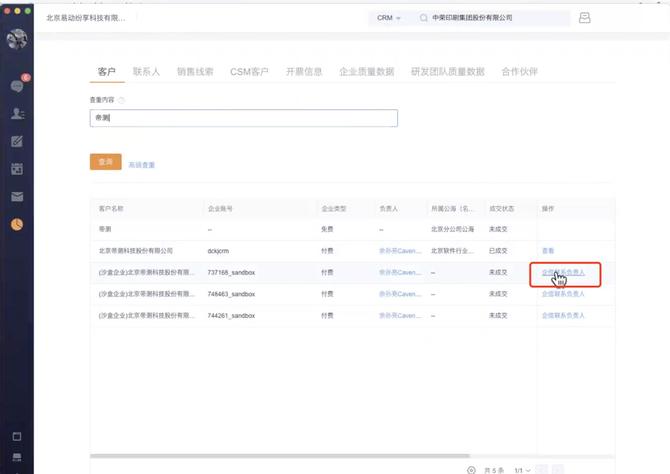Open the user avatar profile in sidebar
The width and height of the screenshot is (670, 474).
pyautogui.click(x=17, y=40)
